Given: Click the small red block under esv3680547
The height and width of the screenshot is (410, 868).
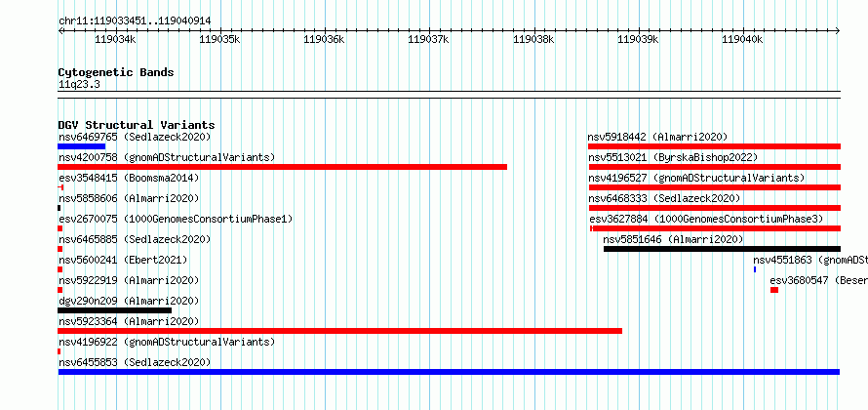Looking at the screenshot, I should pos(774,290).
